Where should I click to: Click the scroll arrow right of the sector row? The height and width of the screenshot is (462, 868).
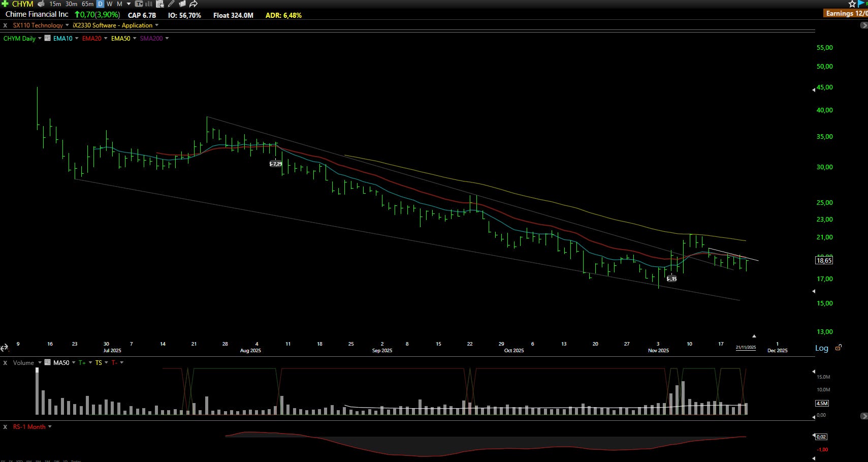[864, 25]
